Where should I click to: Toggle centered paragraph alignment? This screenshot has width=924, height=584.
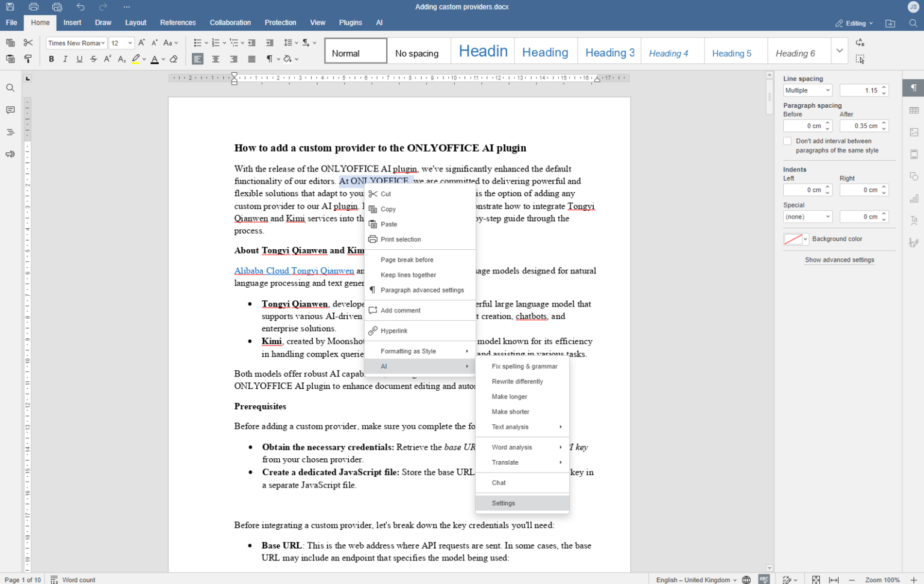pyautogui.click(x=215, y=58)
